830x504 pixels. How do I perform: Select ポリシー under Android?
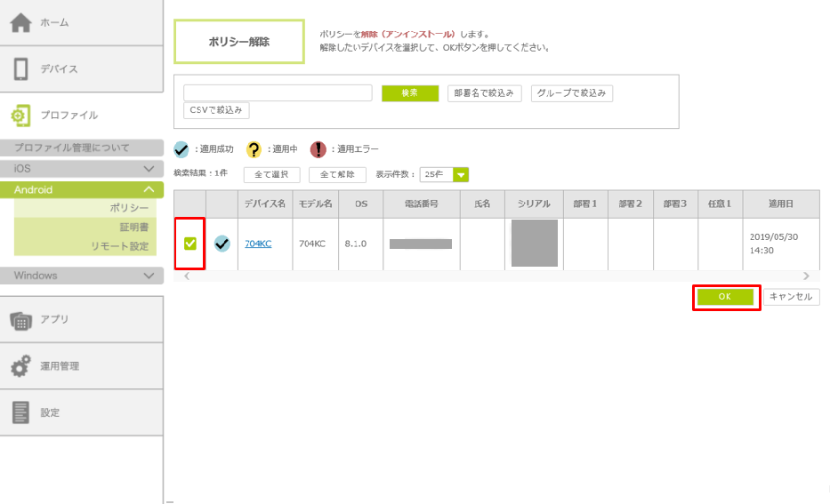click(129, 208)
